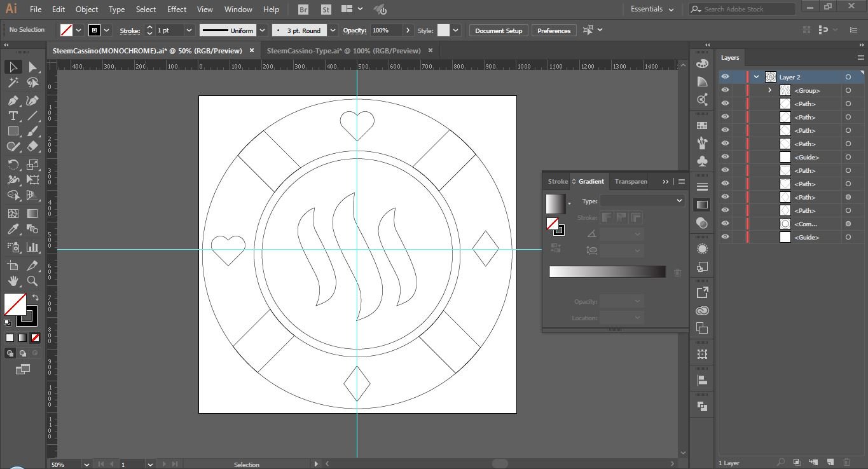Image resolution: width=868 pixels, height=469 pixels.
Task: Open the 50% zoom level dropdown
Action: [x=86, y=465]
